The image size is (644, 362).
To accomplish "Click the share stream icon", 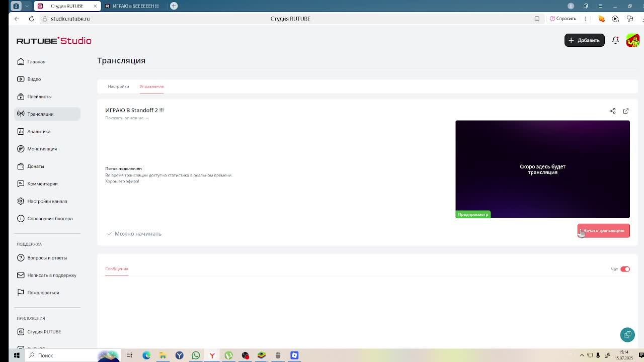I will (612, 111).
